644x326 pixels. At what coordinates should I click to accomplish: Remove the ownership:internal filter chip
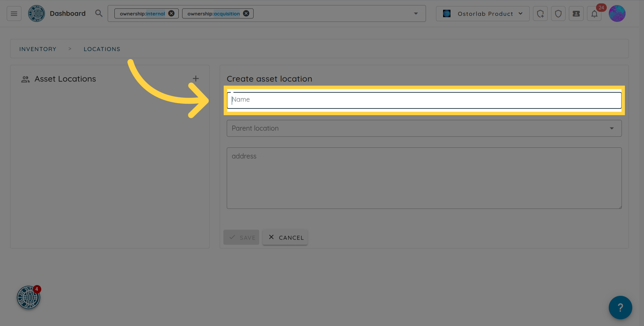(x=171, y=13)
